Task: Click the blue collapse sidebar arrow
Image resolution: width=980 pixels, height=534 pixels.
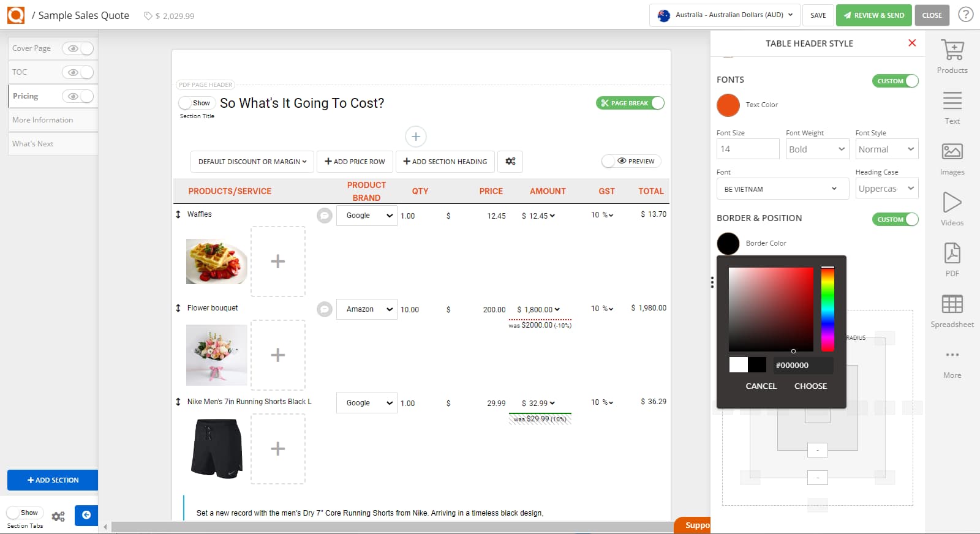Action: (x=86, y=515)
